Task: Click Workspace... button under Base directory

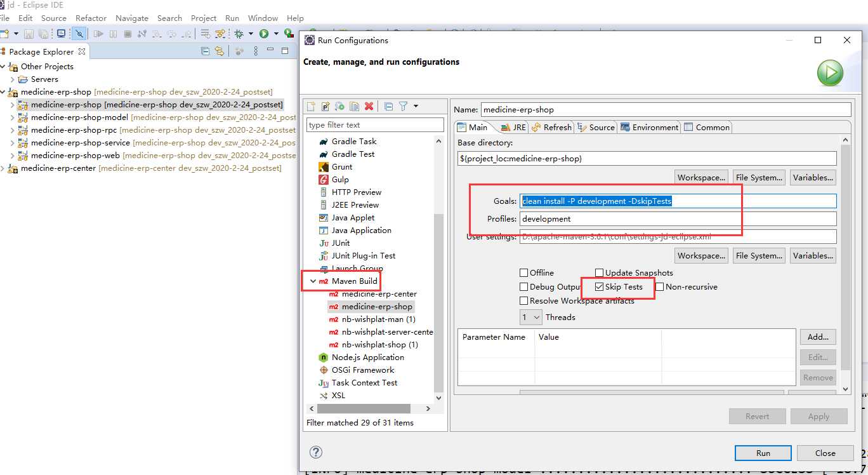Action: click(x=701, y=178)
